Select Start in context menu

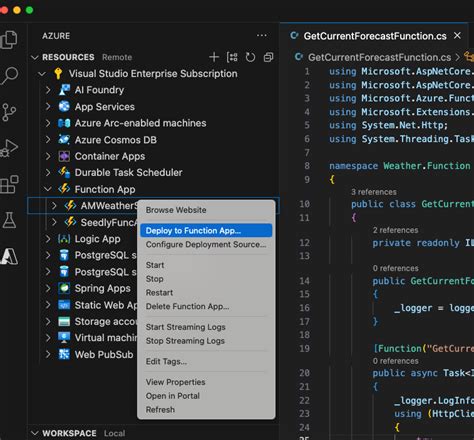coord(206,265)
